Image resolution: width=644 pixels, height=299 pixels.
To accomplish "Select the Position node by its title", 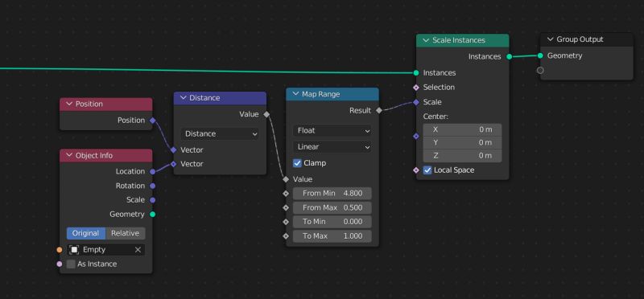I will 89,104.
